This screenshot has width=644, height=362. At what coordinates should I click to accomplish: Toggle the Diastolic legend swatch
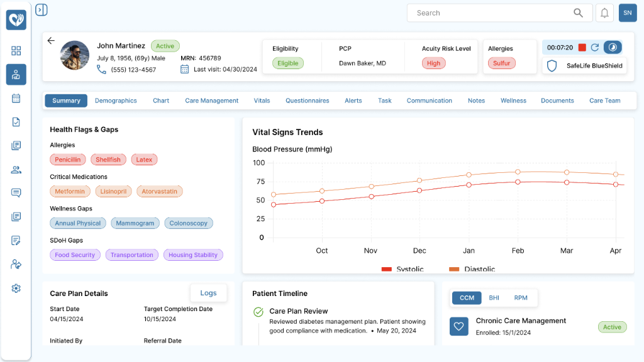454,269
